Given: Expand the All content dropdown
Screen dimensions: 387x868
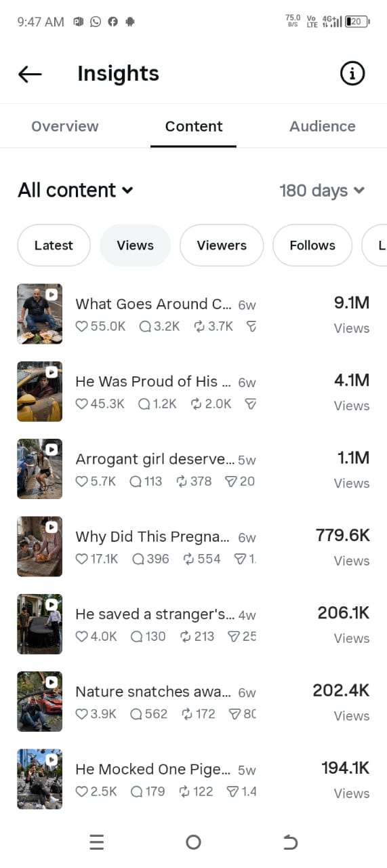Looking at the screenshot, I should (x=75, y=191).
